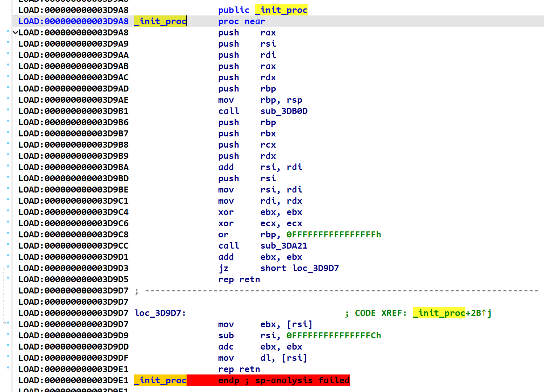544x392 pixels.
Task: Click the 'proc near' keyword
Action: coord(242,21)
